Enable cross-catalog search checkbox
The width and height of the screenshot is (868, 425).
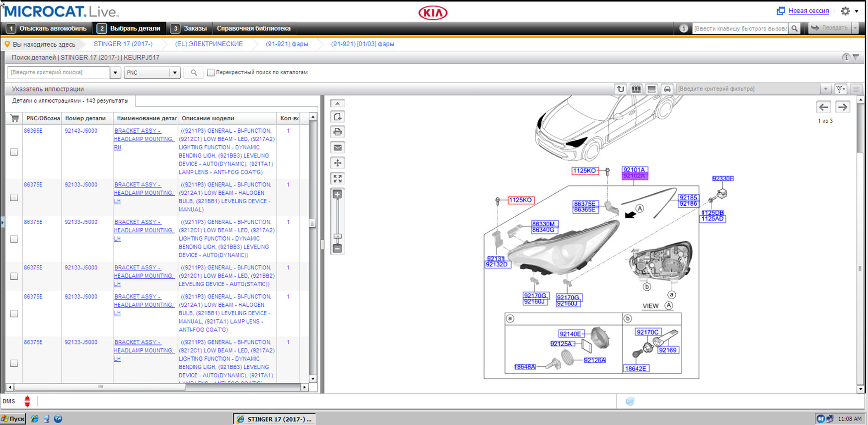(211, 73)
